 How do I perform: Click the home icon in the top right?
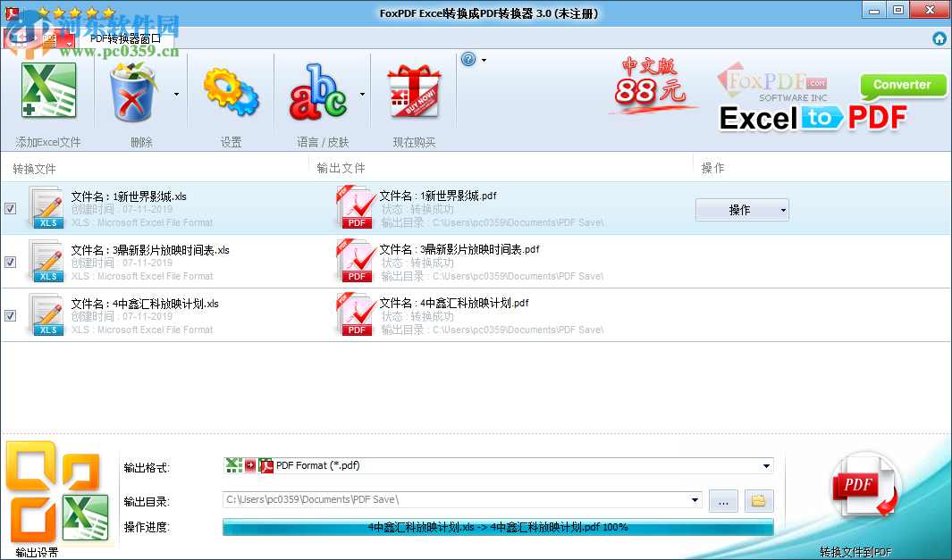[x=939, y=38]
